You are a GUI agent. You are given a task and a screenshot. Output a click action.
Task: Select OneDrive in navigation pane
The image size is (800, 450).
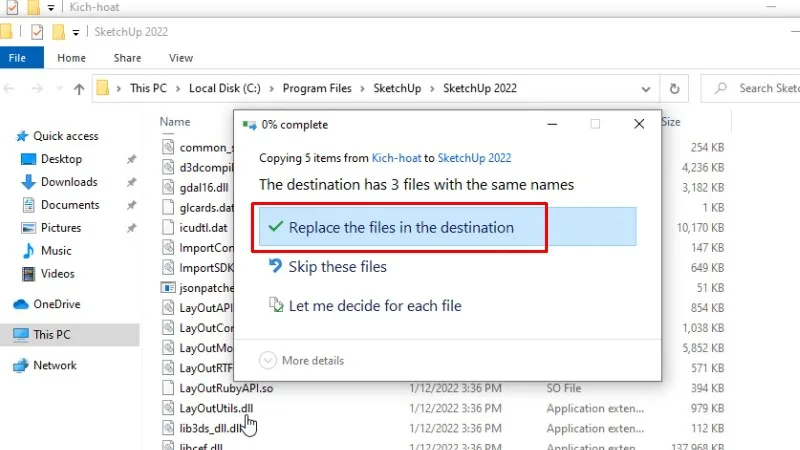pos(56,304)
